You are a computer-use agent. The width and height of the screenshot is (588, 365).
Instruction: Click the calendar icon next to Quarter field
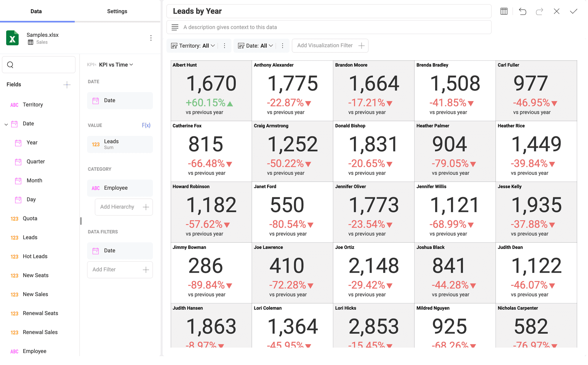coord(18,162)
